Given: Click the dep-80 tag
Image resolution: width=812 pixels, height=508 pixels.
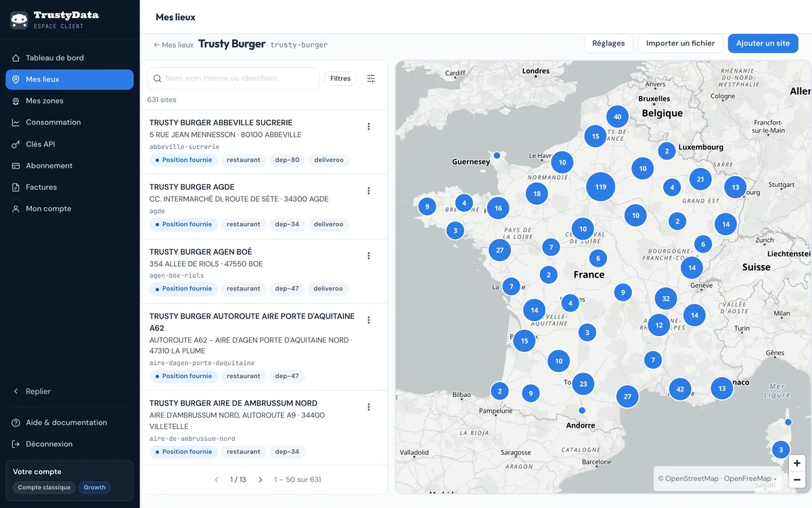Looking at the screenshot, I should (287, 160).
